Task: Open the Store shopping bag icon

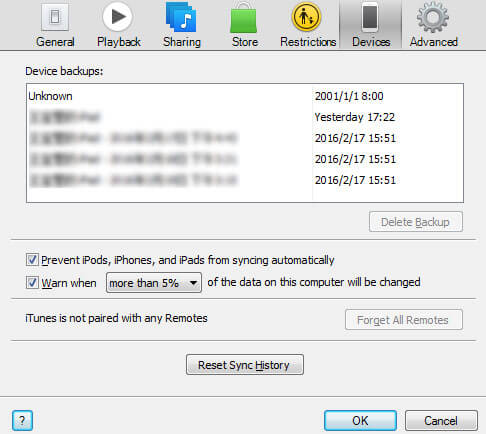Action: 244,18
